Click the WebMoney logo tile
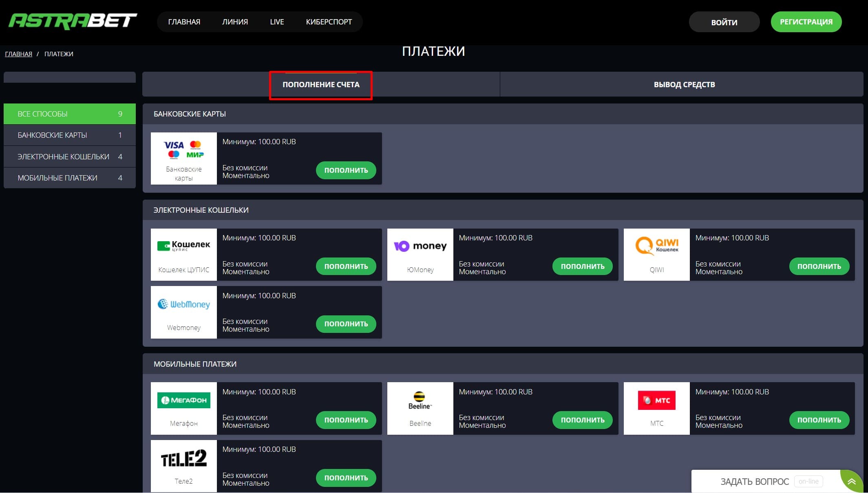This screenshot has width=868, height=493. 183,304
